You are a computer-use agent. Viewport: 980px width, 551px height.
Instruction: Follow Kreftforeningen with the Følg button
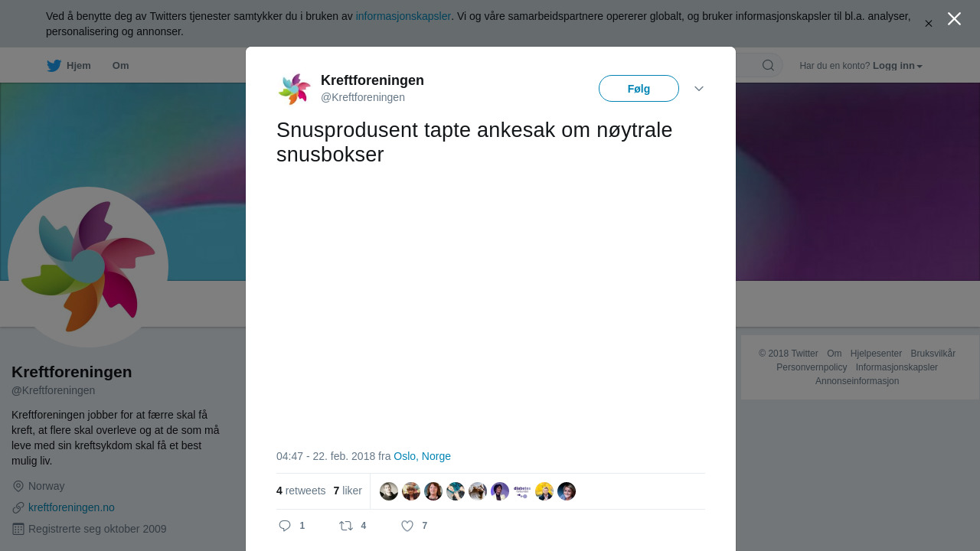[639, 89]
